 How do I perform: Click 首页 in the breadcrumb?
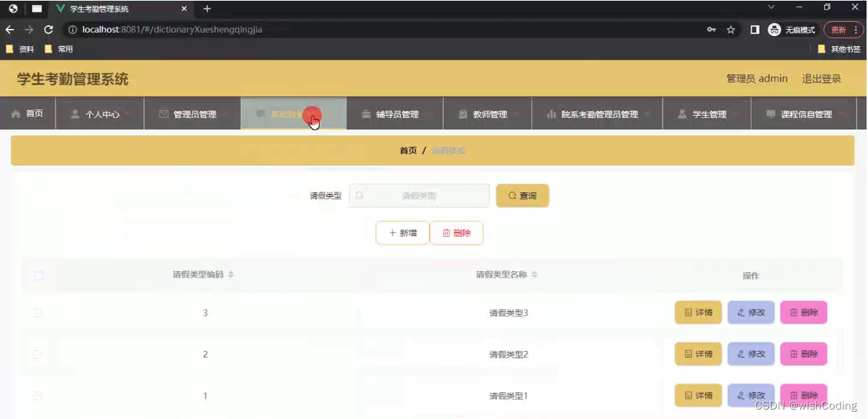[408, 150]
